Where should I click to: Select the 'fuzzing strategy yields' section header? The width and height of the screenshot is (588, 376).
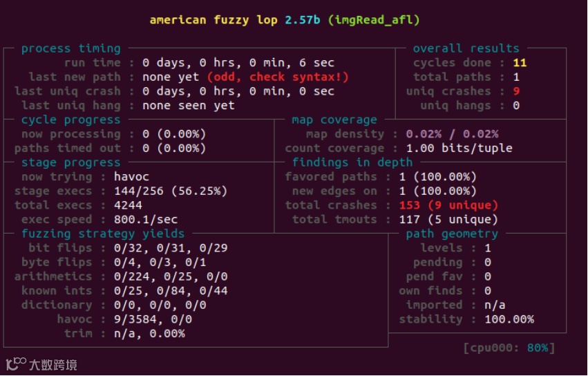click(103, 234)
